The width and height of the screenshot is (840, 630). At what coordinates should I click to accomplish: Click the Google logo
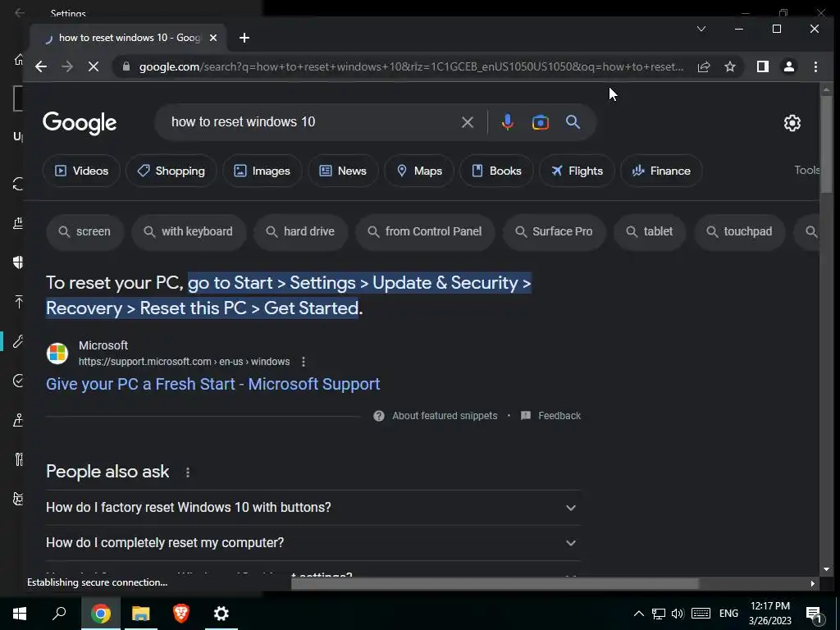(x=80, y=123)
